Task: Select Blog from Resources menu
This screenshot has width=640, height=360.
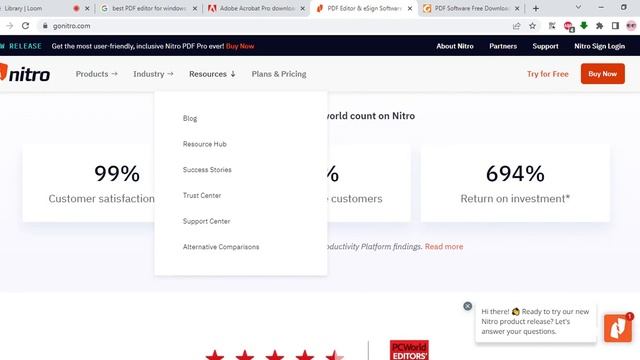Action: click(190, 118)
